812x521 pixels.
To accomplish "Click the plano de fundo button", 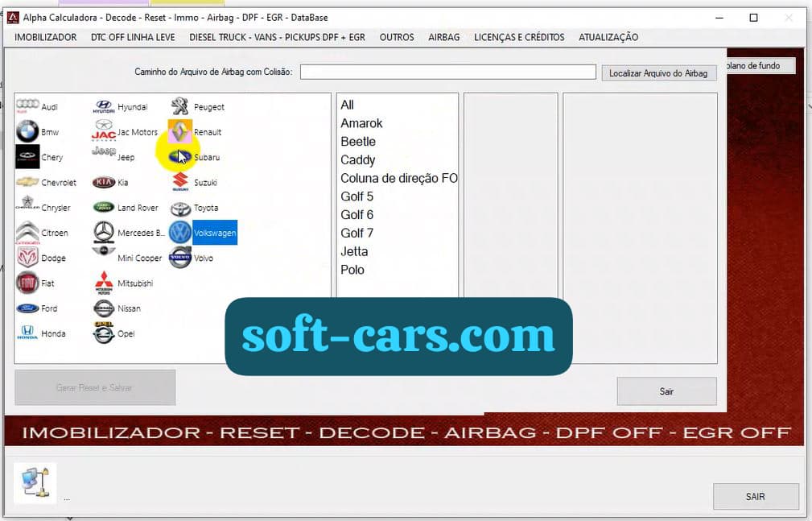I will (x=760, y=66).
